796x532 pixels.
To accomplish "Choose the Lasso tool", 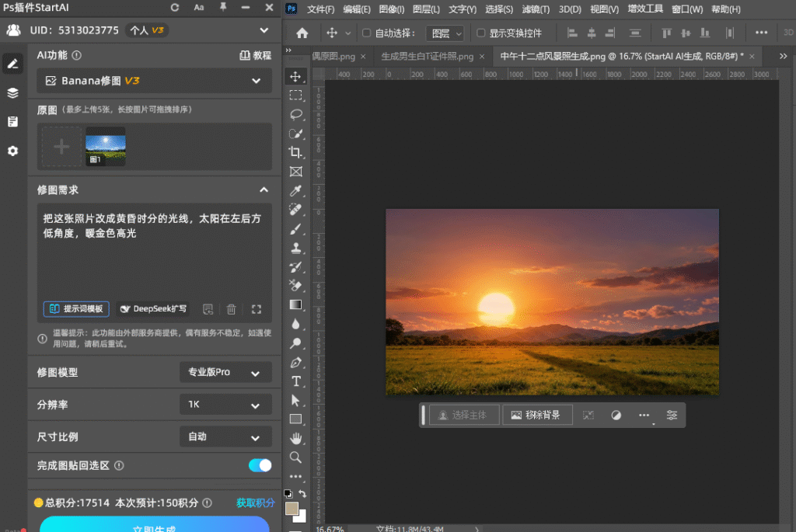I will [x=295, y=115].
